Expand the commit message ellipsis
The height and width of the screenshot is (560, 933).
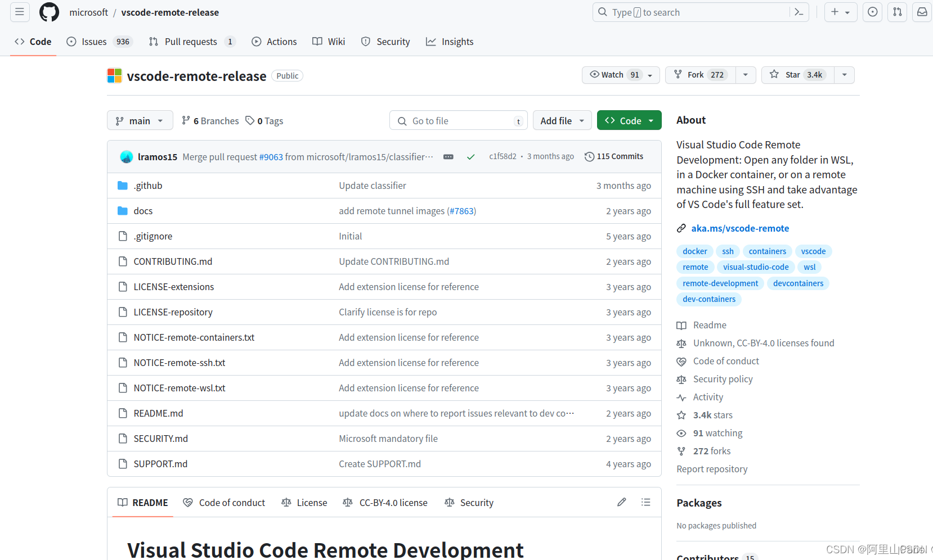[x=448, y=157]
